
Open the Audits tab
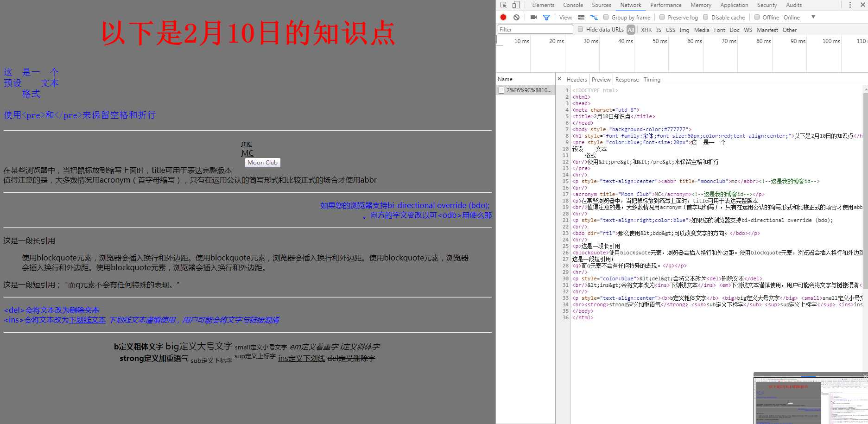(x=794, y=5)
